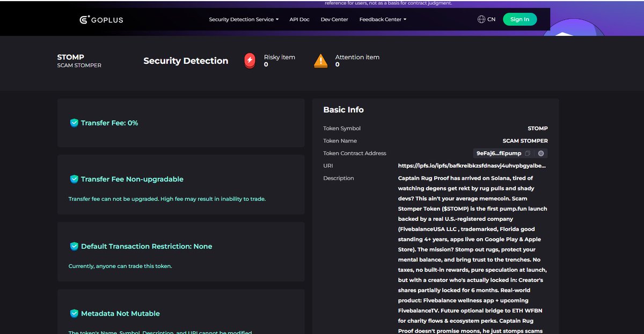Click the STOMP token symbol value
Screen dimensions: 644x334
538,129
